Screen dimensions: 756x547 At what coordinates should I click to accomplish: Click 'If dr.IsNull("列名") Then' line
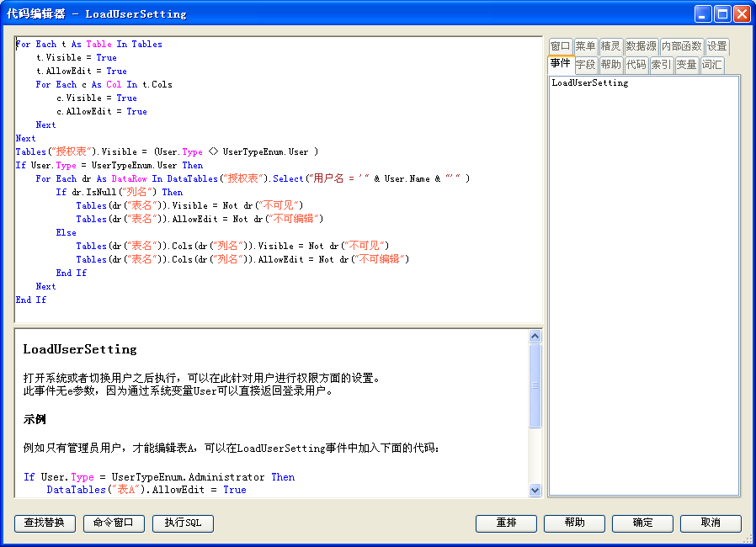(119, 193)
